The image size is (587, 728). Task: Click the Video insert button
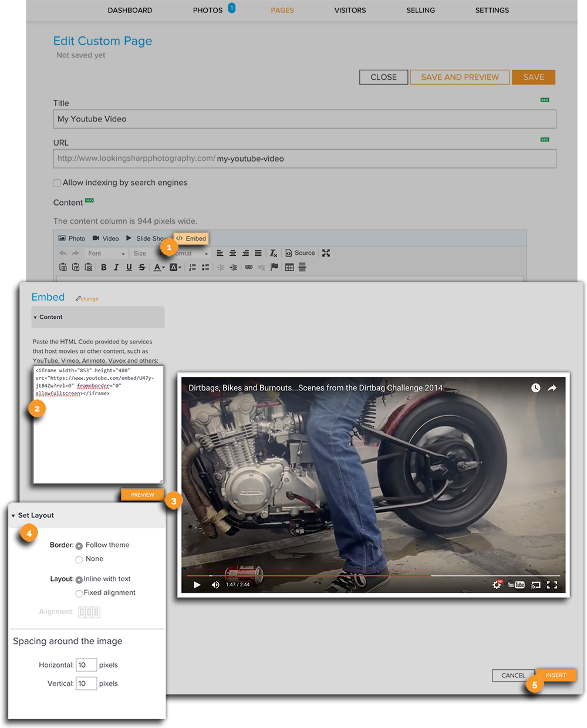tap(106, 238)
